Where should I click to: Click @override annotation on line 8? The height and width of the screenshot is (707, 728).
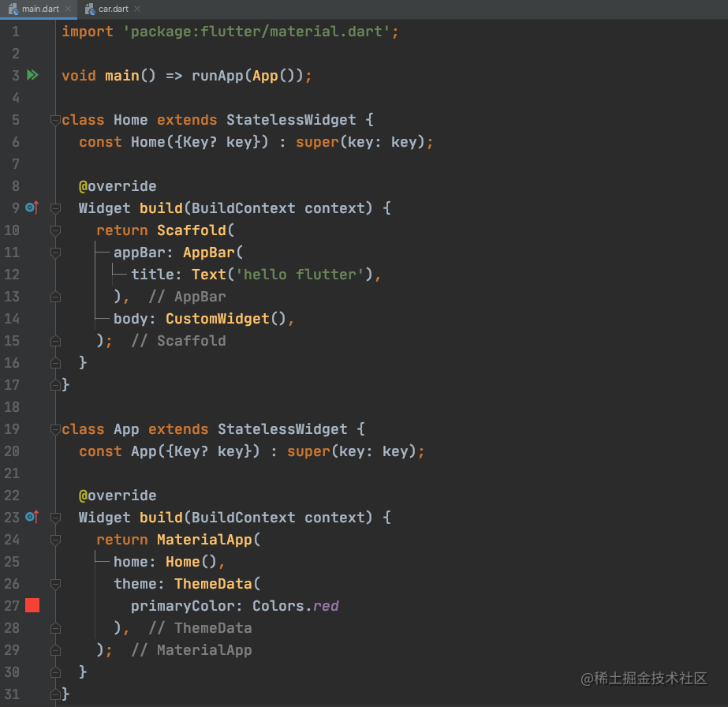[118, 186]
